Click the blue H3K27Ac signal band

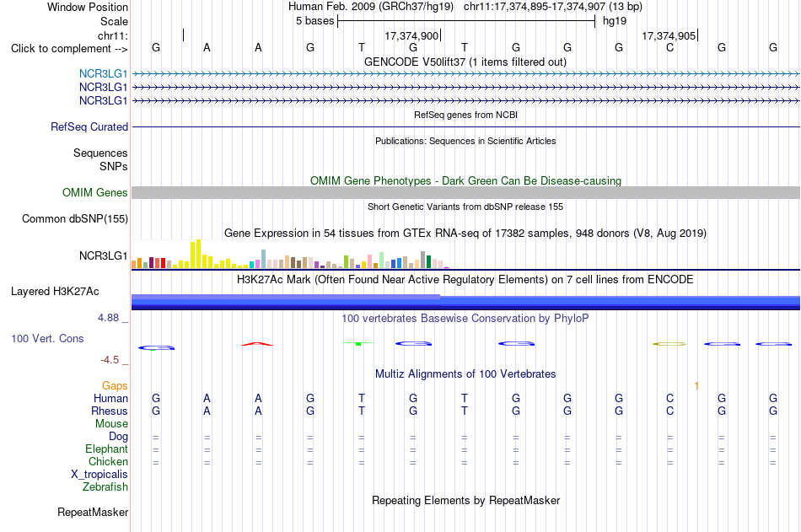(x=465, y=302)
